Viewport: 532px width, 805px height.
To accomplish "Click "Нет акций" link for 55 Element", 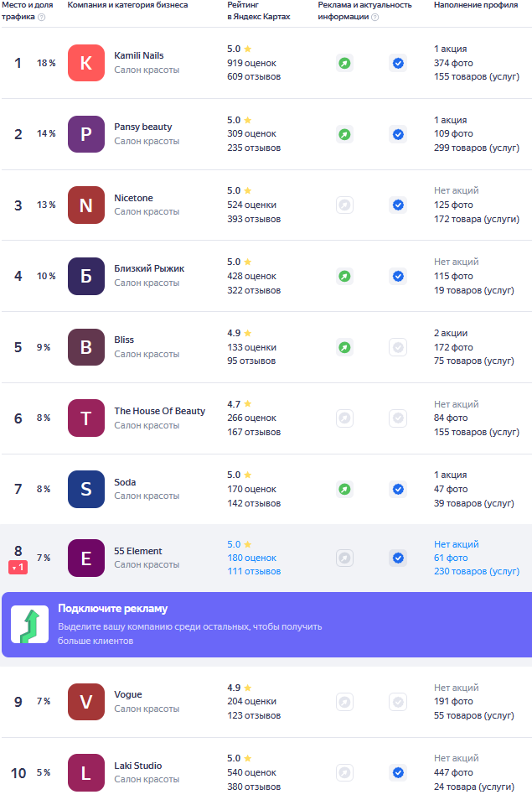I will (x=456, y=544).
